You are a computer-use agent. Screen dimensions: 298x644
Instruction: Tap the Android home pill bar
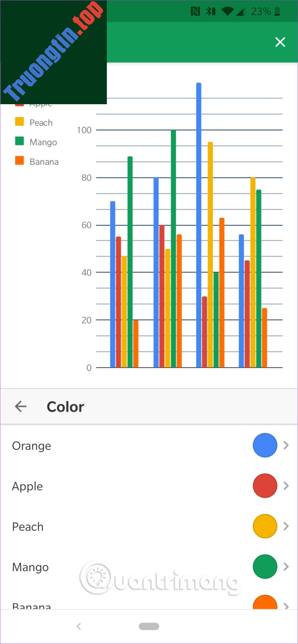pos(149,626)
